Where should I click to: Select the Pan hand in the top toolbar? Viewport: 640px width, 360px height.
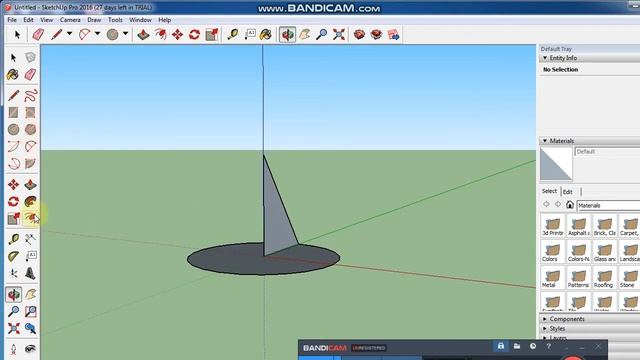(x=304, y=35)
